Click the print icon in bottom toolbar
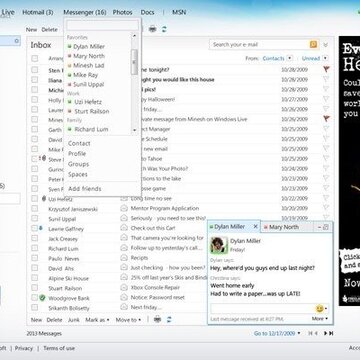The image size is (360, 360). pos(157,319)
